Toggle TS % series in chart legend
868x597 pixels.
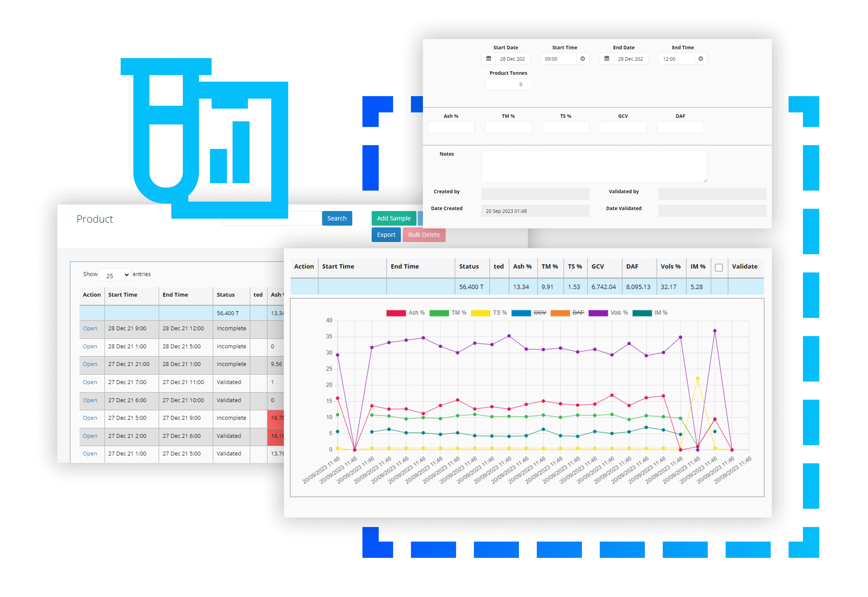point(489,313)
